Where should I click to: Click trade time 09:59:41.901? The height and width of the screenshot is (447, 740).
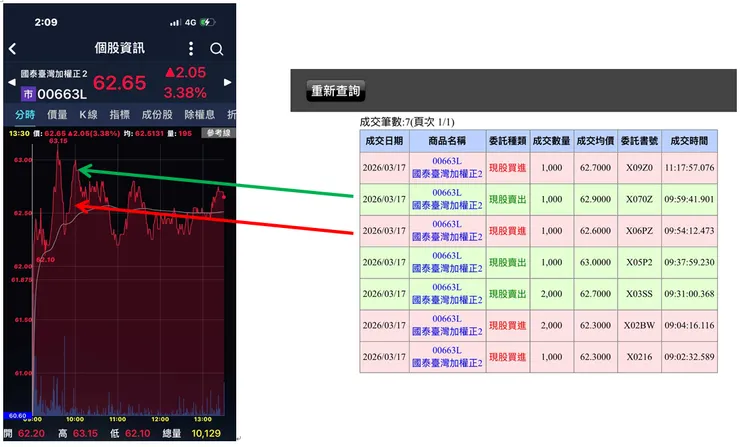pos(690,199)
